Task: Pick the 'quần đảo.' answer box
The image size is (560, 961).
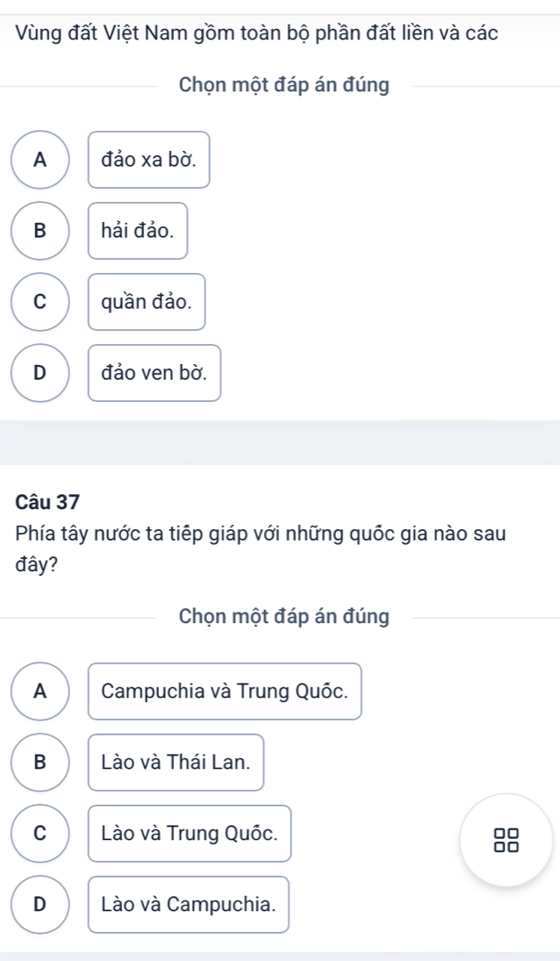Action: (146, 302)
